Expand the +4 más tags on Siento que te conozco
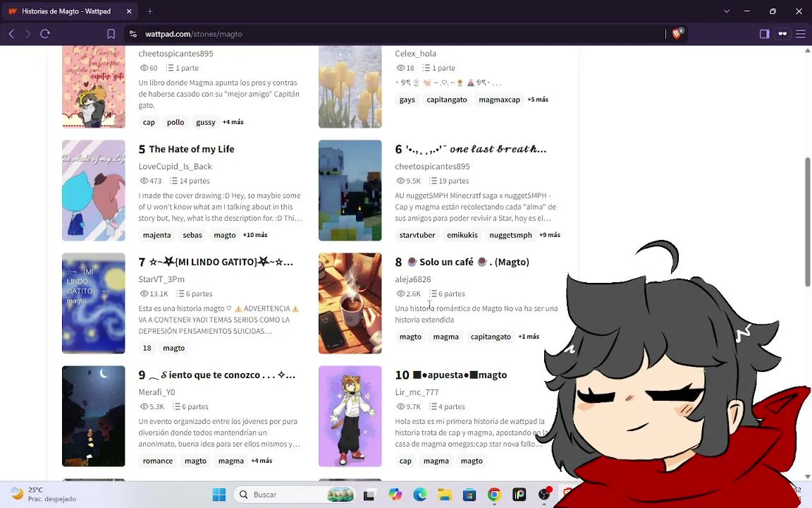This screenshot has height=508, width=812. pyautogui.click(x=262, y=461)
